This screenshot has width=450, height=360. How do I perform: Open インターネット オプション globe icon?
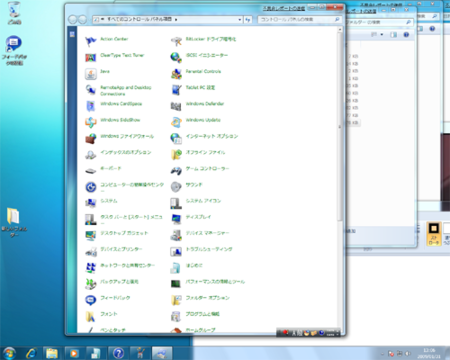(x=176, y=138)
